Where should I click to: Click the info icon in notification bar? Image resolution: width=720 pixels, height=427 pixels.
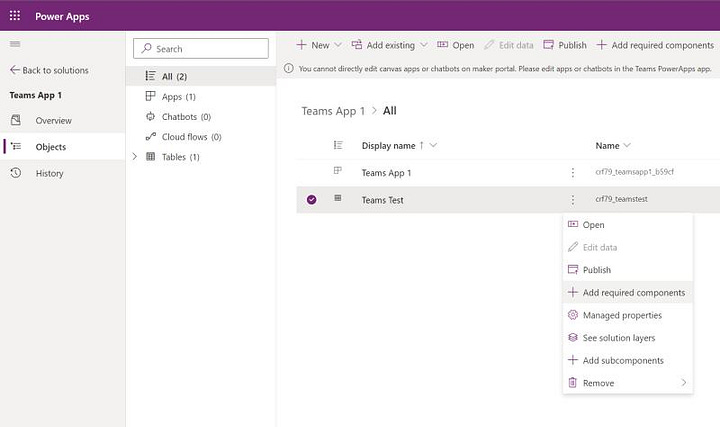tap(288, 68)
